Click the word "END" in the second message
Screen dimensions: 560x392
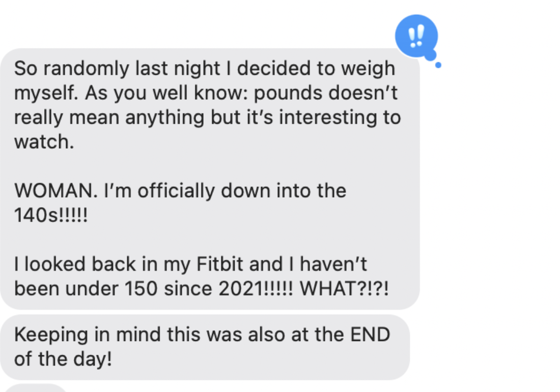point(369,335)
